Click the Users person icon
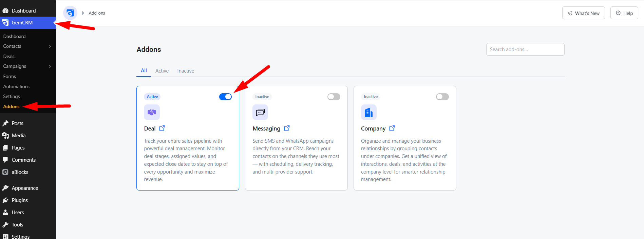The image size is (644, 239). [5, 213]
